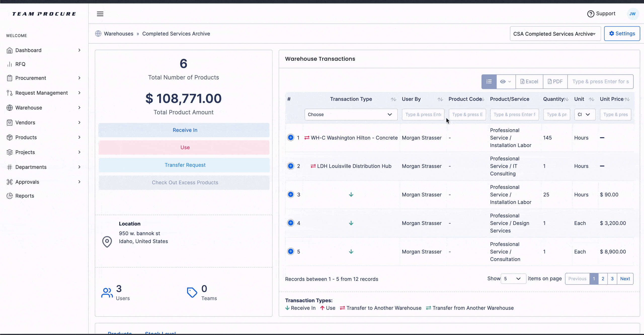Open the items per page dropdown
This screenshot has width=644, height=335.
click(513, 279)
